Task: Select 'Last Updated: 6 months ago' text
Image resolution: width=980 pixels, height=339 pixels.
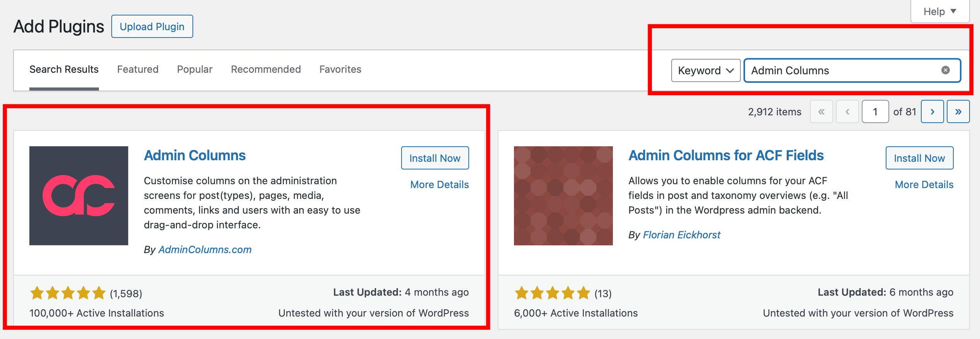Action: point(885,292)
